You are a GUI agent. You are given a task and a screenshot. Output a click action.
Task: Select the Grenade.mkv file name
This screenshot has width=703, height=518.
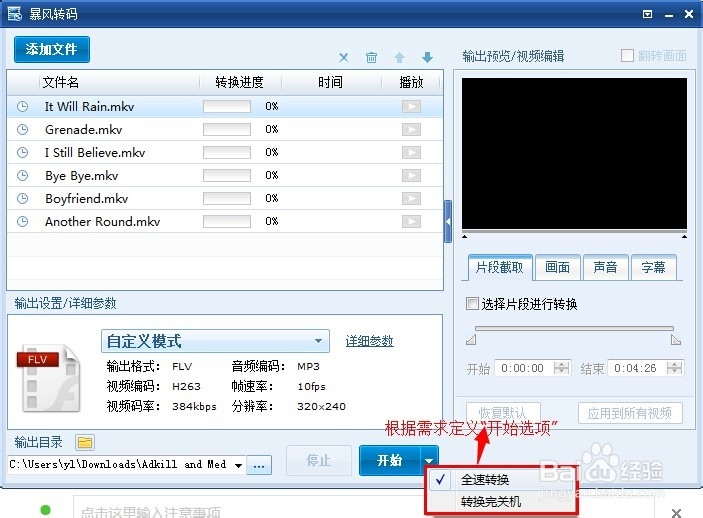coord(83,130)
